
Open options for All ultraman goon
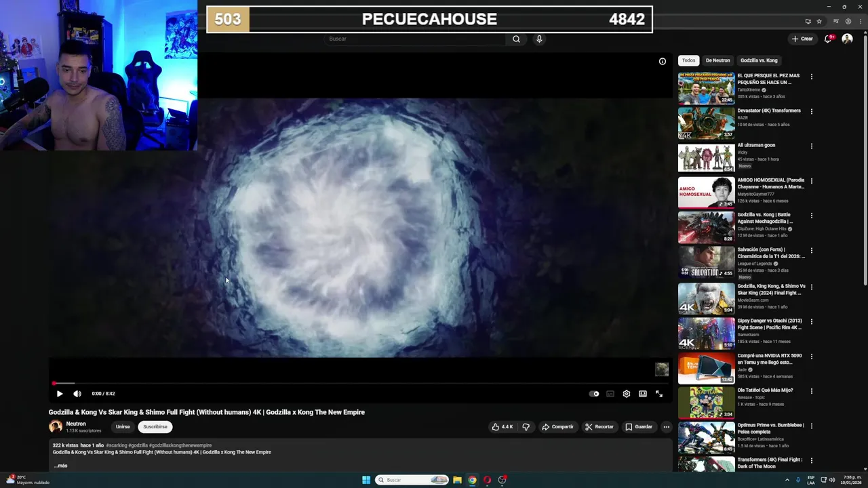pyautogui.click(x=811, y=146)
